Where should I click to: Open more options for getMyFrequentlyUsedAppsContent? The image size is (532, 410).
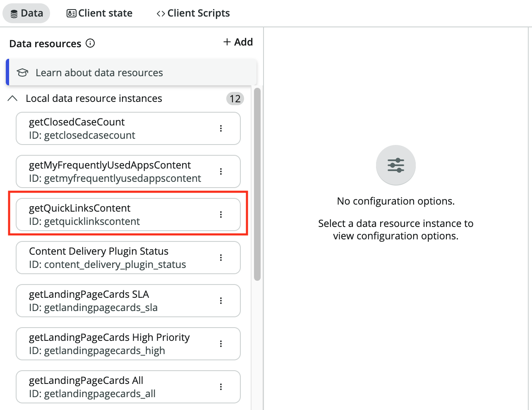(221, 171)
